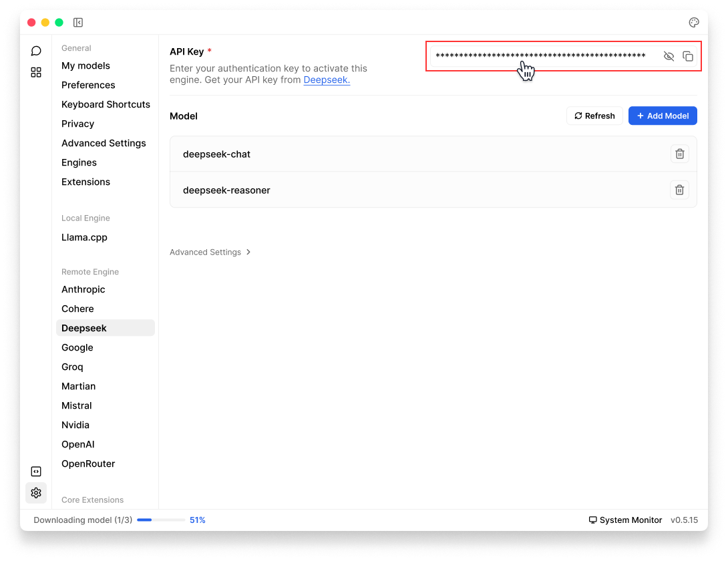
Task: Open Preferences settings
Action: (x=88, y=85)
